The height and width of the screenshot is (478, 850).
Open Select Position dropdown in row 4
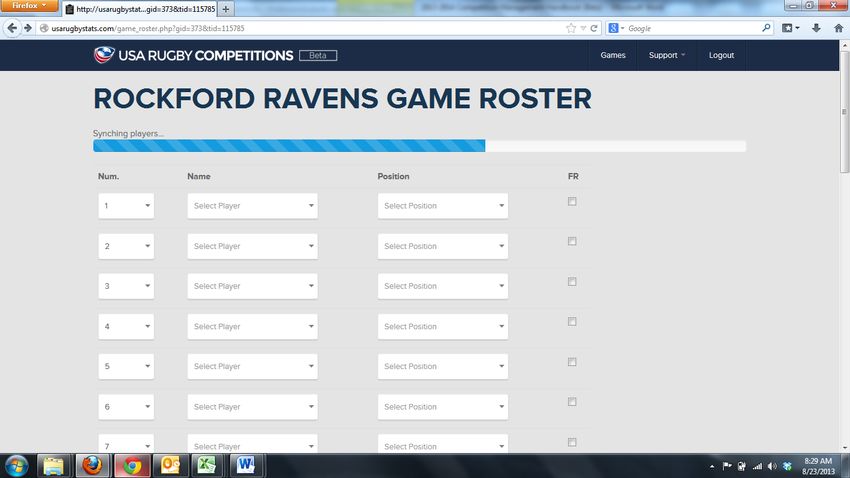442,326
